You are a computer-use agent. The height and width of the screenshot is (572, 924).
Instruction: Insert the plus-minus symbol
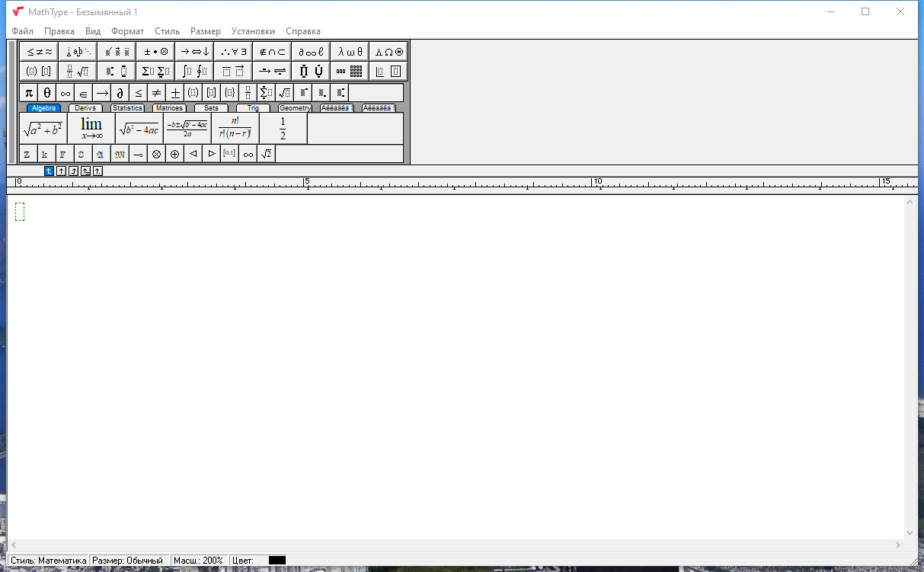[x=175, y=93]
